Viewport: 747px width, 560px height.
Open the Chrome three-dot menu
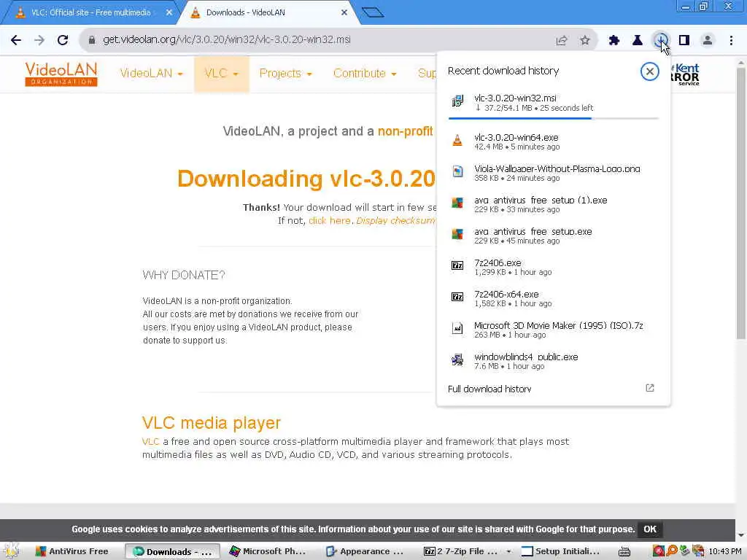pyautogui.click(x=731, y=41)
